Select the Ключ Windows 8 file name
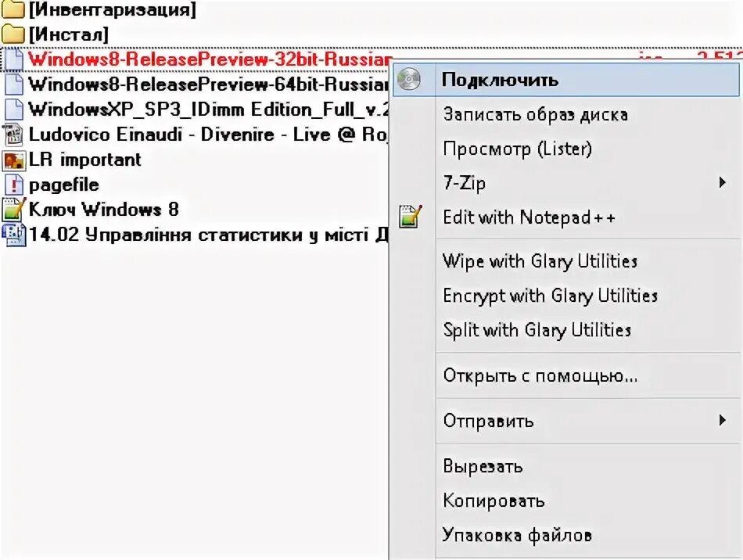Viewport: 743px width, 560px height. coord(104,210)
